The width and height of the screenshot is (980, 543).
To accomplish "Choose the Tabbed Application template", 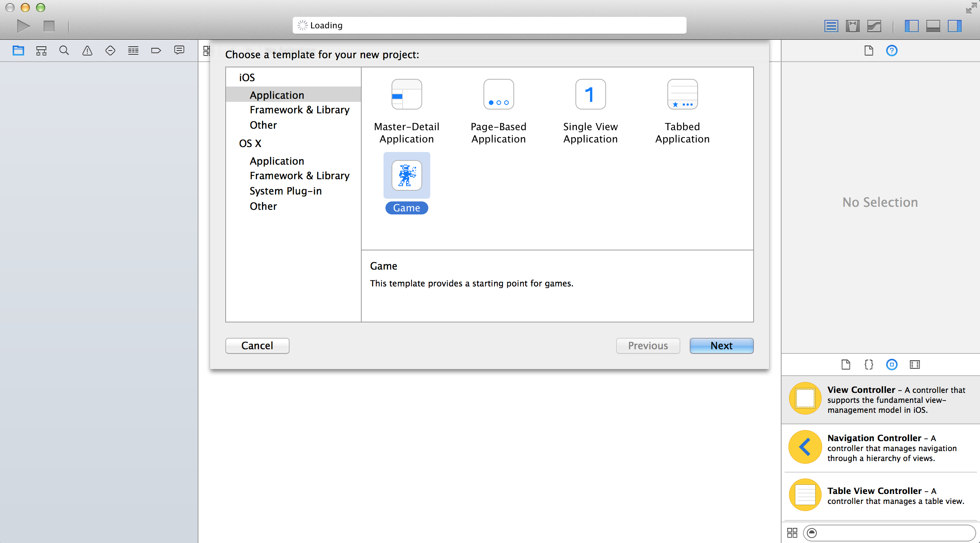I will tap(683, 111).
